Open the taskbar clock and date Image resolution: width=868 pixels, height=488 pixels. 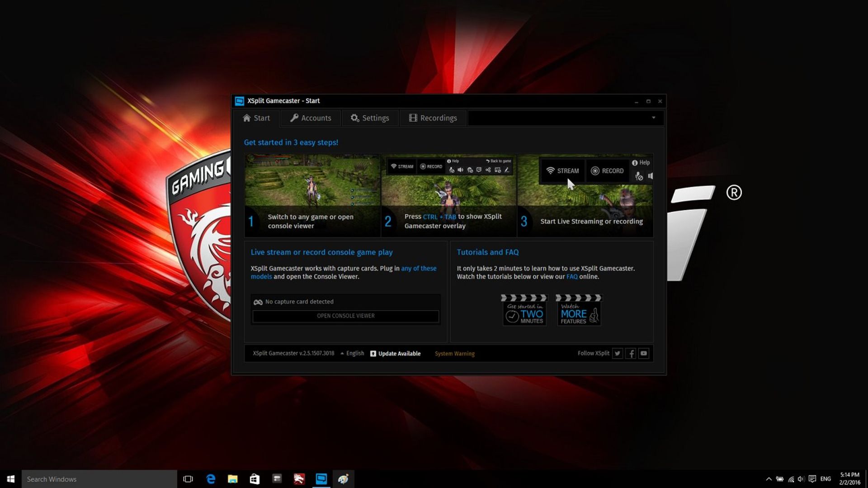[x=849, y=479]
